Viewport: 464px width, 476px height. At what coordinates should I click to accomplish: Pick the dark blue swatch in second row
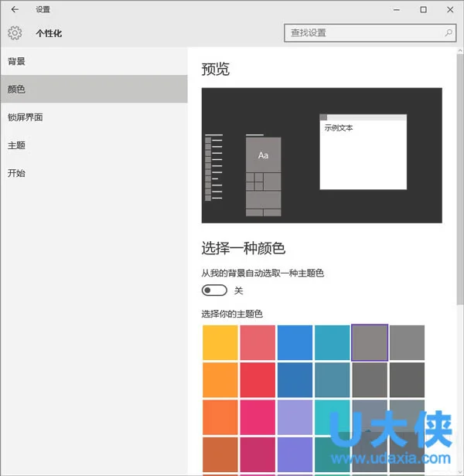point(295,379)
